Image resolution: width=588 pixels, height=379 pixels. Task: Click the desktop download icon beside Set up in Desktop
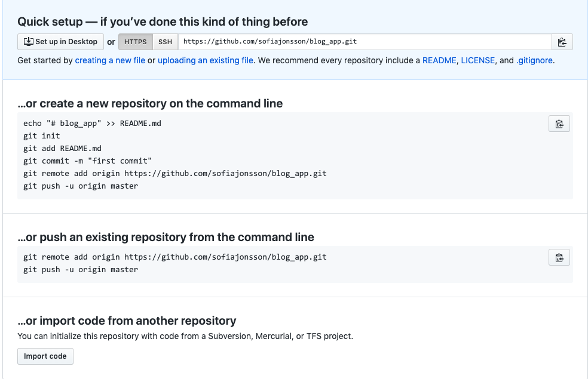point(28,41)
